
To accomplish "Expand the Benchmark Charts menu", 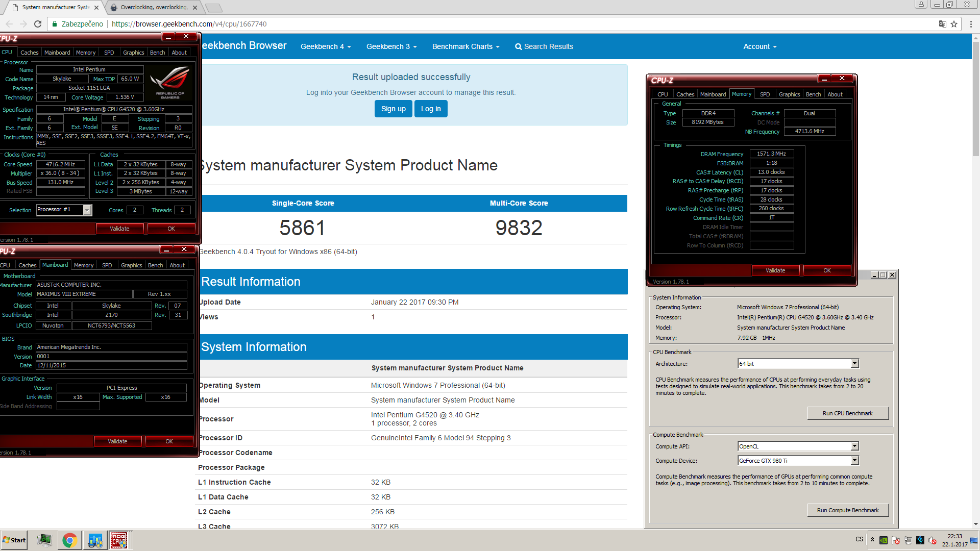I will point(465,46).
